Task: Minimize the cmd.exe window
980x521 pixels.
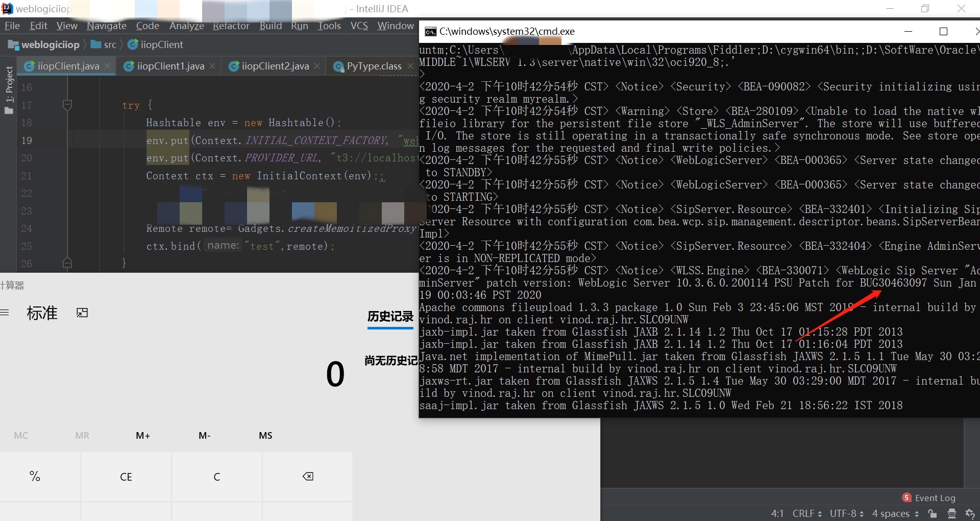Action: point(908,32)
